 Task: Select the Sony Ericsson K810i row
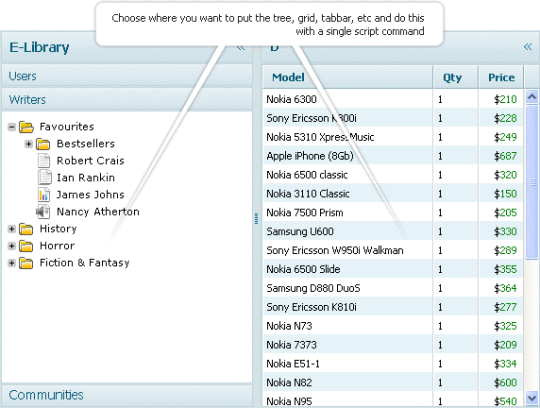(x=393, y=307)
